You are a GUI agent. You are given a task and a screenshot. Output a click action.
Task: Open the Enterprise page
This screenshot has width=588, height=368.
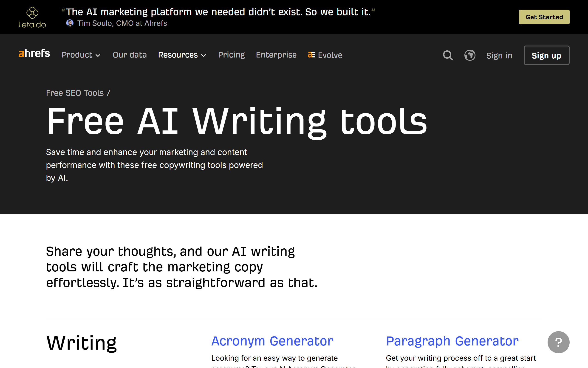(276, 55)
